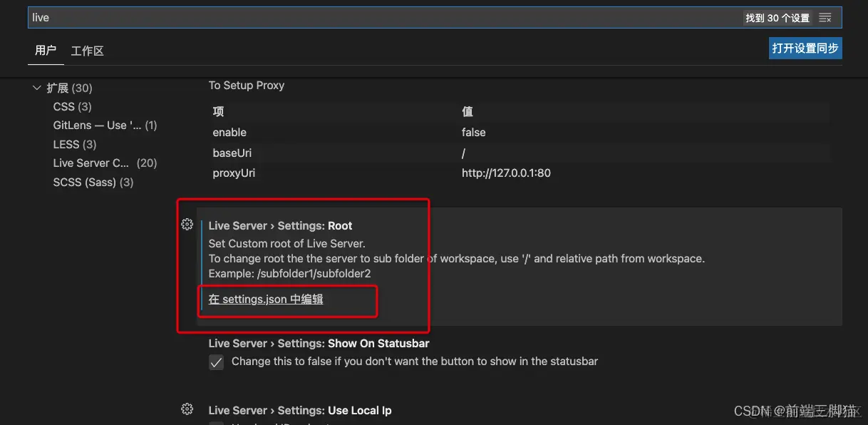868x425 pixels.
Task: Open the 在 settings.json 中编辑 link
Action: click(266, 299)
